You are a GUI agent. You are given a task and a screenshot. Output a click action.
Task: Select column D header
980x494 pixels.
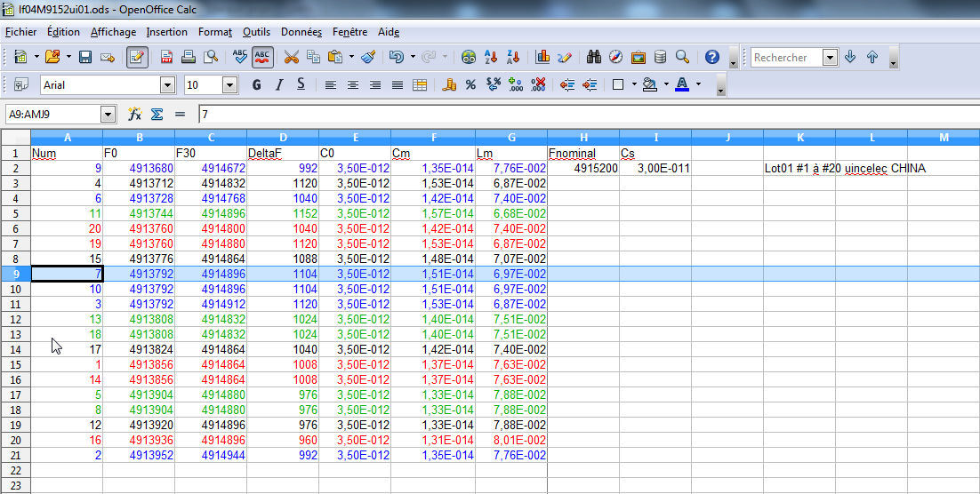click(283, 138)
